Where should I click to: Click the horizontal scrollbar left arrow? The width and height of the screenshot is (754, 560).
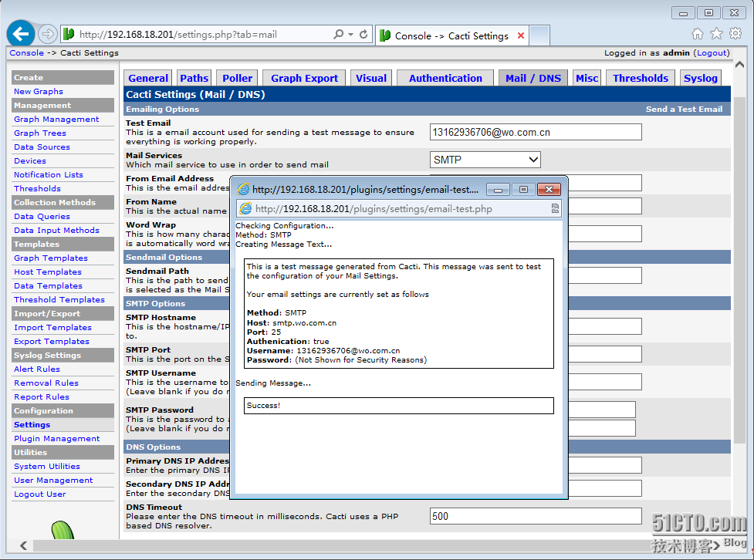click(24, 545)
